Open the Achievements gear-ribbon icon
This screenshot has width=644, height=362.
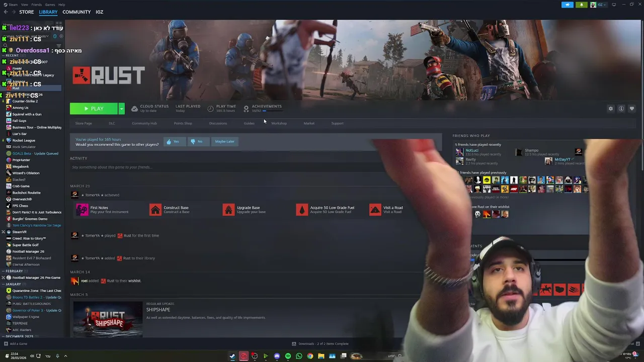[x=246, y=109]
